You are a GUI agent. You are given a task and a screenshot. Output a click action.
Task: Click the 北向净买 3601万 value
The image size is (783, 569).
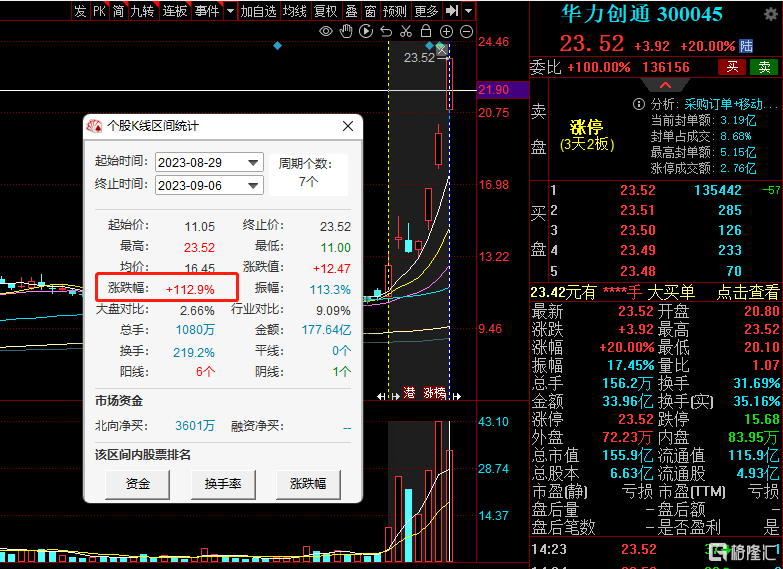coord(195,426)
